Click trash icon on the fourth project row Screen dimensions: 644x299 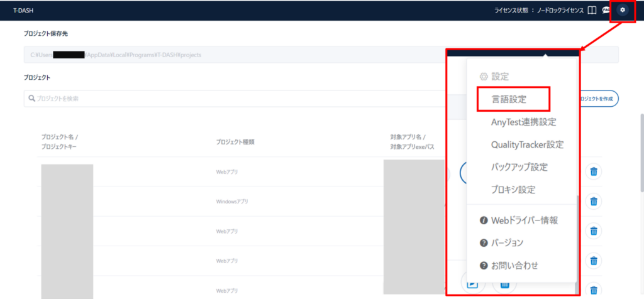pos(592,261)
